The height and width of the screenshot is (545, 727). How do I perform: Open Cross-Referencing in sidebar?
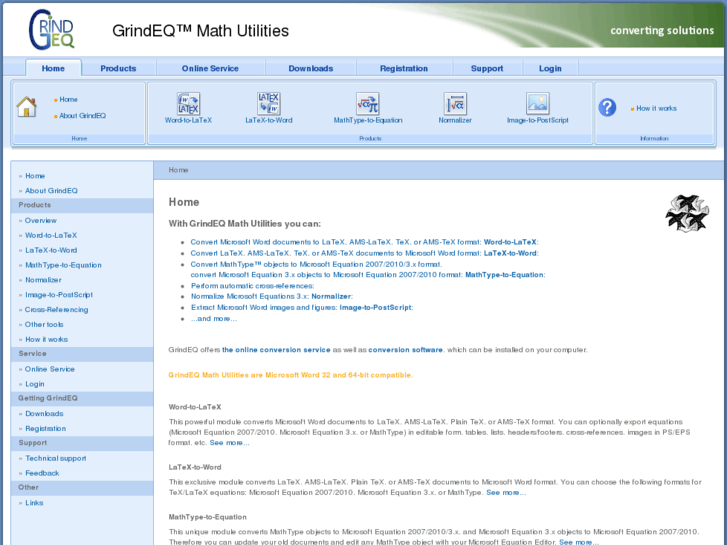pos(57,309)
